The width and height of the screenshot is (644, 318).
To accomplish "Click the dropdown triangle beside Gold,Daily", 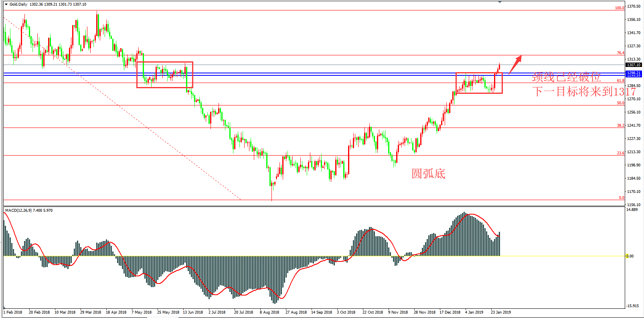I will pyautogui.click(x=6, y=4).
